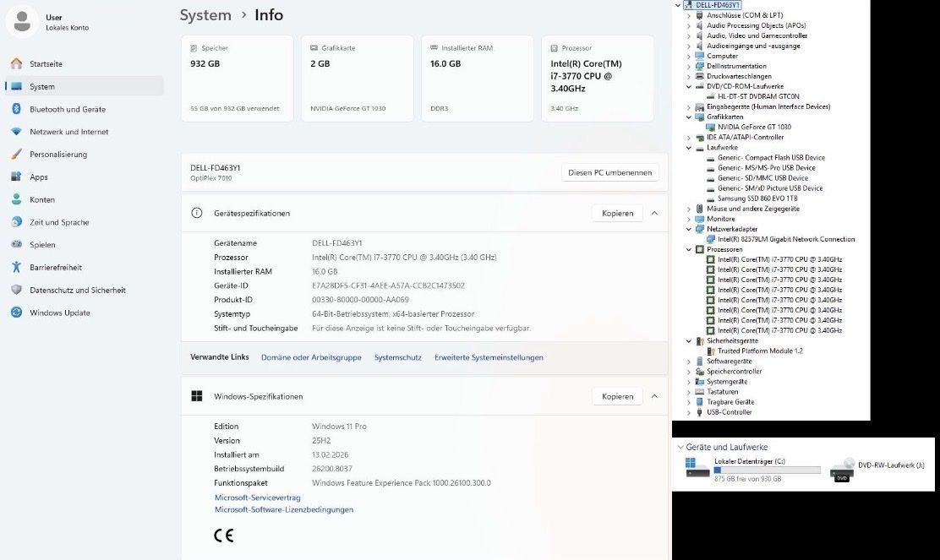Collapse Prozessoren node in Device Manager
The image size is (940, 560).
(x=689, y=249)
